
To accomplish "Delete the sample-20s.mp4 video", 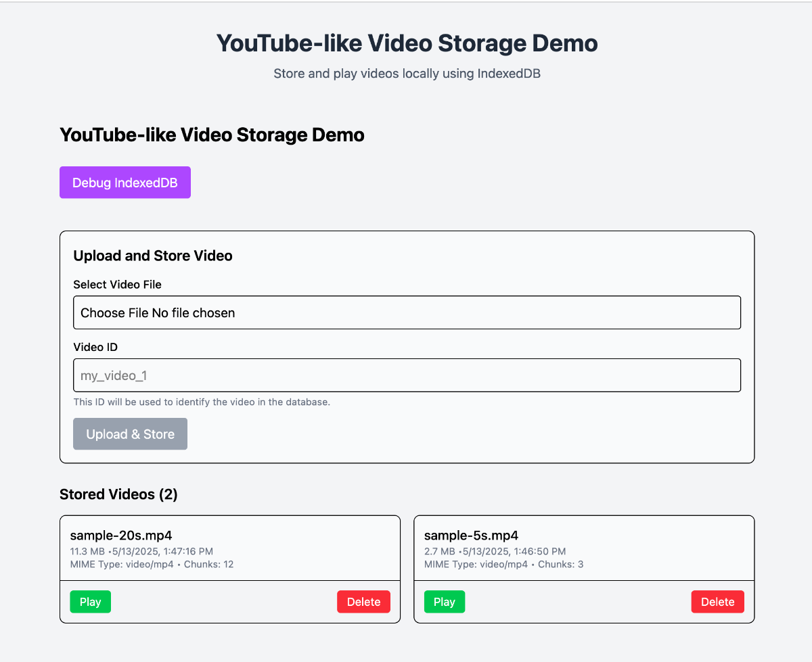I will point(363,602).
